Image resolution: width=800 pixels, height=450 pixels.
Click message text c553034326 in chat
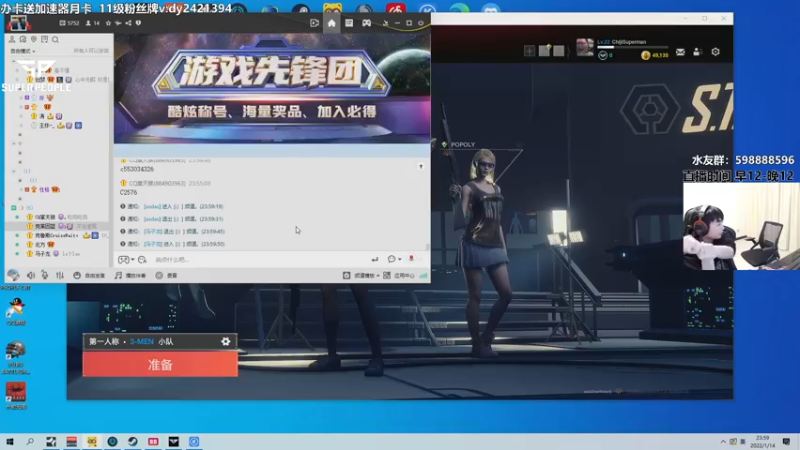point(137,169)
